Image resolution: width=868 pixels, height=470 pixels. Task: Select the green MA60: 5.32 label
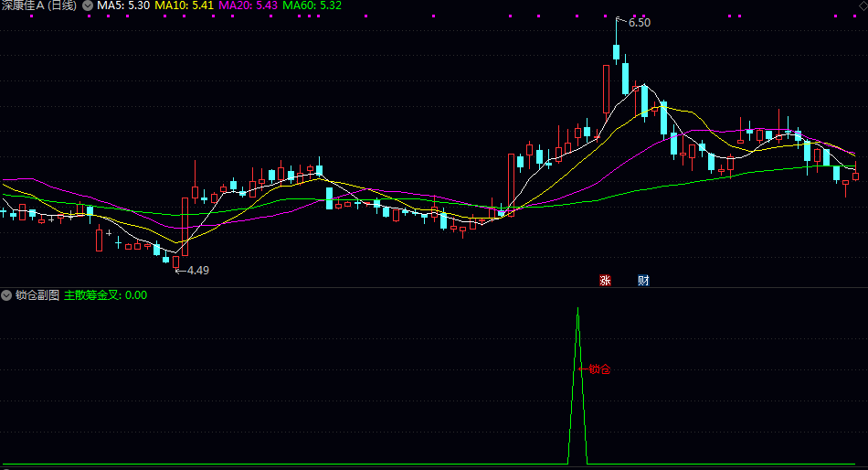point(312,5)
